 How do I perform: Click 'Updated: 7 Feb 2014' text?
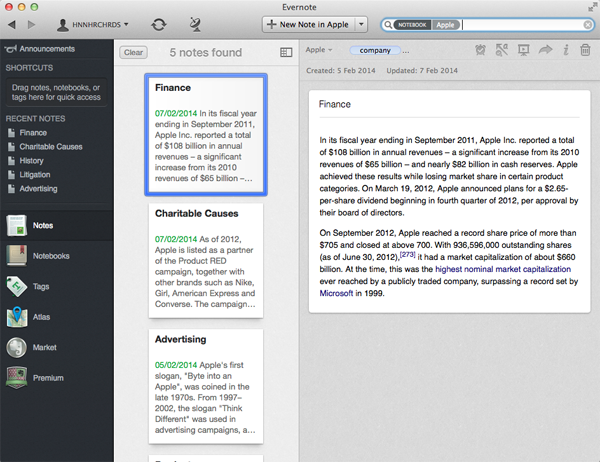422,70
